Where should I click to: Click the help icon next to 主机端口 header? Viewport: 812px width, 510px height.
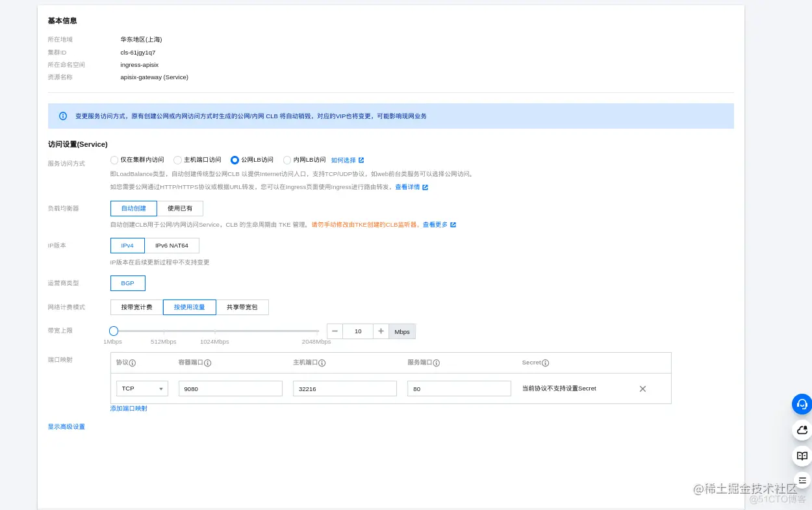[322, 363]
